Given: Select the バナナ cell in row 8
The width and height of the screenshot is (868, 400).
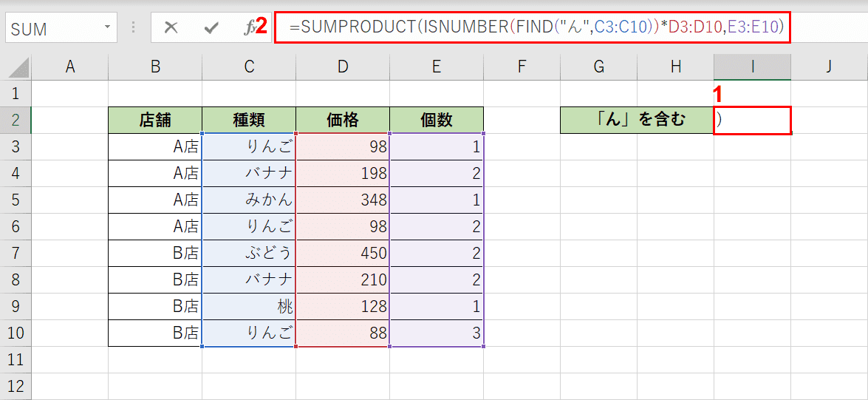Looking at the screenshot, I should tap(249, 279).
